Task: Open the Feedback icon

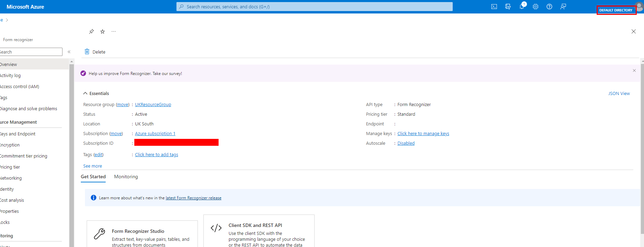Action: (x=563, y=7)
